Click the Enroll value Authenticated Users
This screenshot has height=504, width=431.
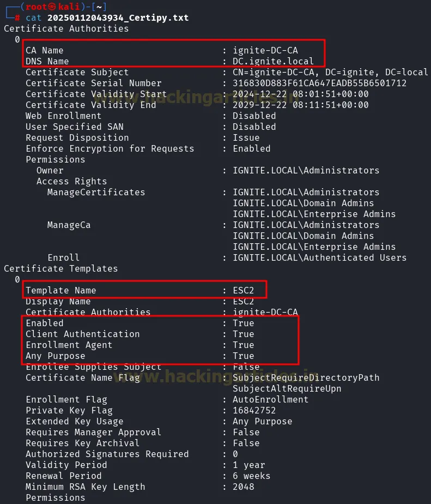pos(319,257)
